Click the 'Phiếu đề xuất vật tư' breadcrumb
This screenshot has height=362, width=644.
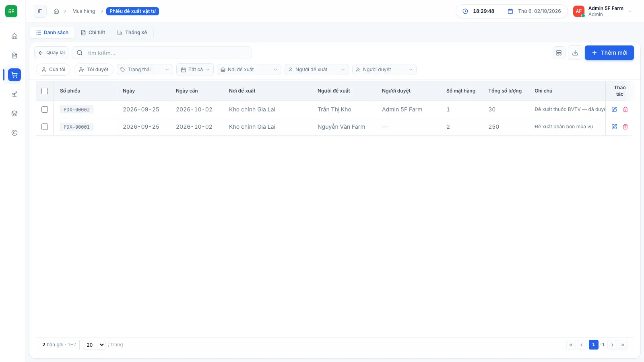(132, 11)
